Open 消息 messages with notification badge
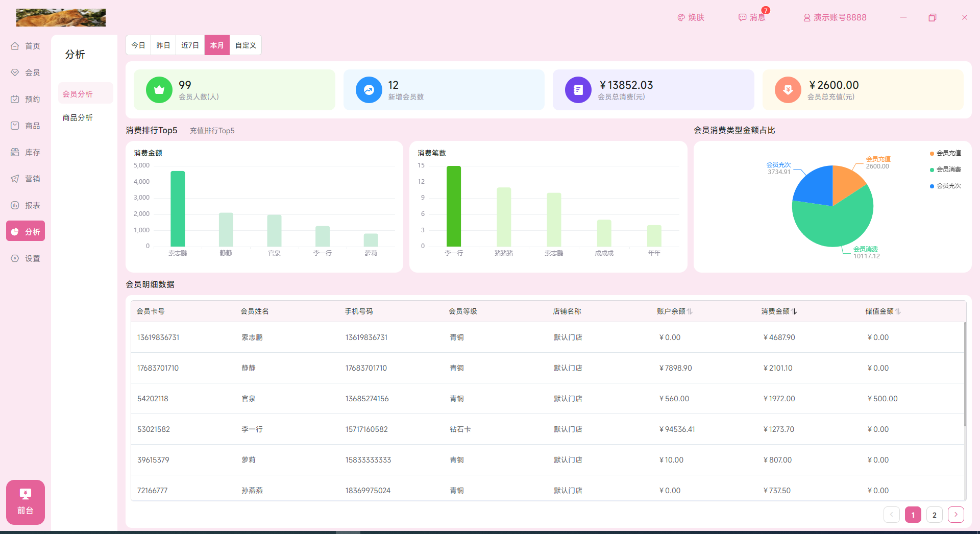 click(752, 17)
